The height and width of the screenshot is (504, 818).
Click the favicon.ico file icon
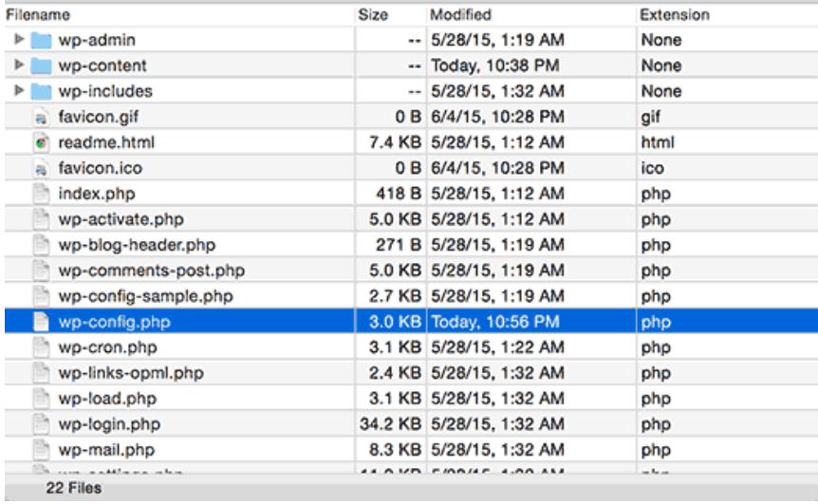[41, 168]
